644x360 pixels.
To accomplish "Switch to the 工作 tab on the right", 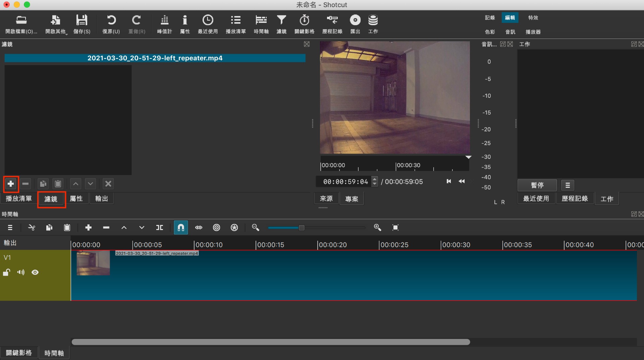I will click(x=607, y=199).
